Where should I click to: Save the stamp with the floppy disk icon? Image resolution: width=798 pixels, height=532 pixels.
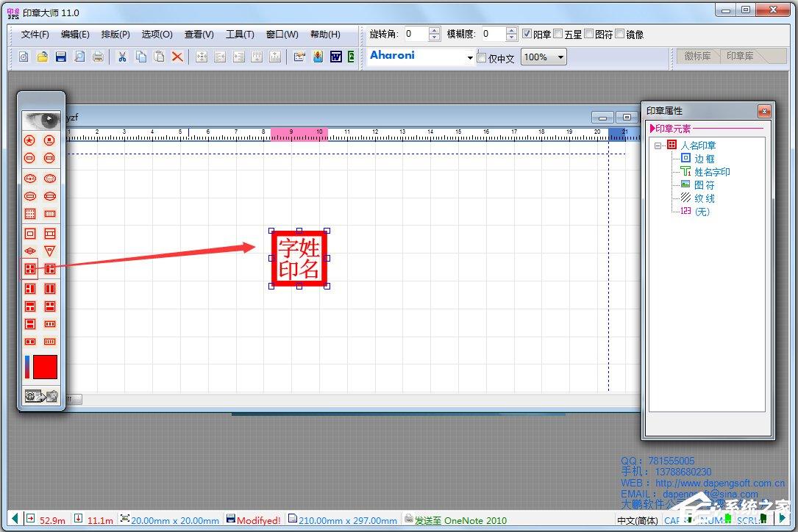(61, 57)
